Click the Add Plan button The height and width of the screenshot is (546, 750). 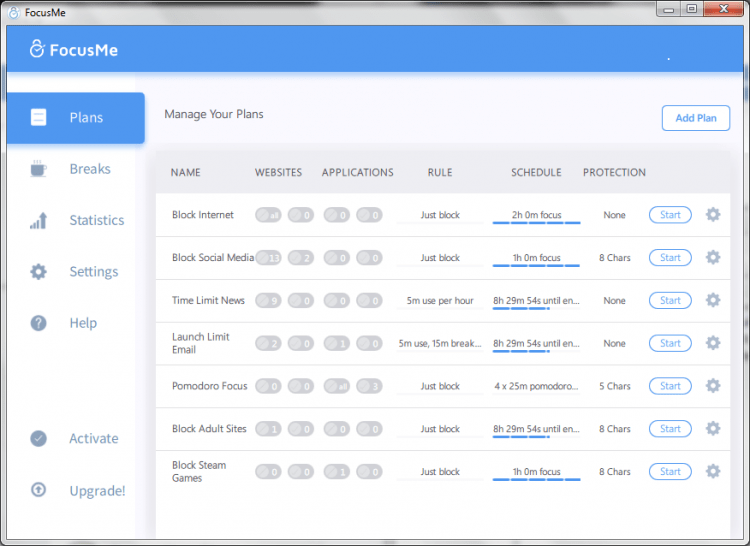[695, 118]
